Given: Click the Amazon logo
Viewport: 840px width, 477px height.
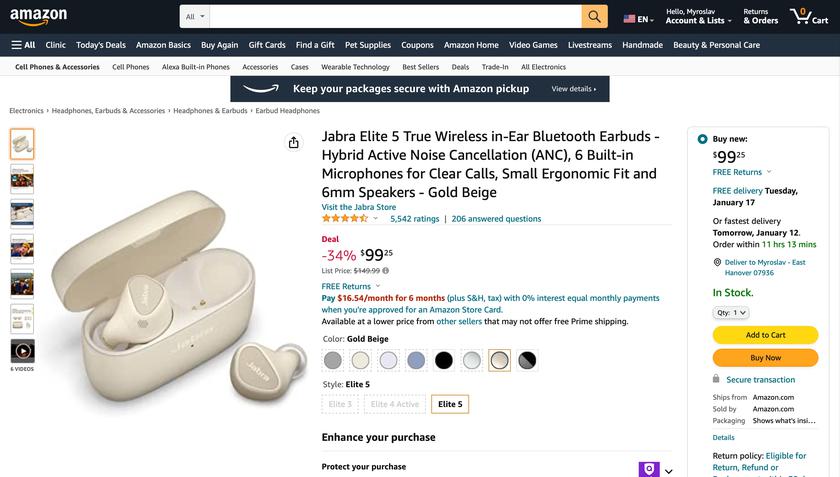Looking at the screenshot, I should [39, 16].
